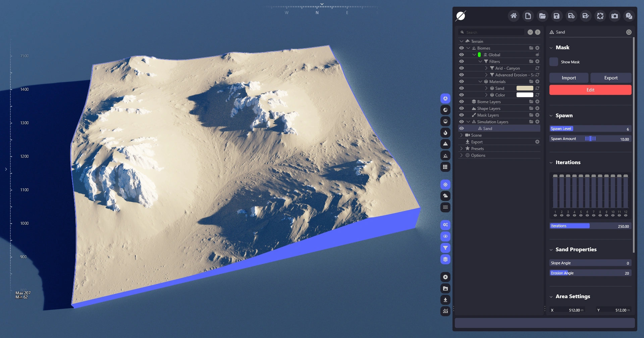Collapse the Sand Properties section
This screenshot has height=338, width=644.
[x=551, y=250]
